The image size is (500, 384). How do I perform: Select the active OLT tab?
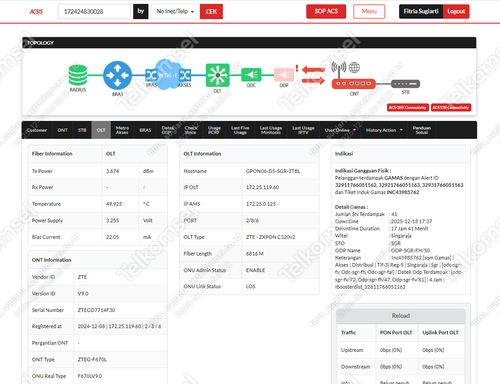click(x=101, y=130)
